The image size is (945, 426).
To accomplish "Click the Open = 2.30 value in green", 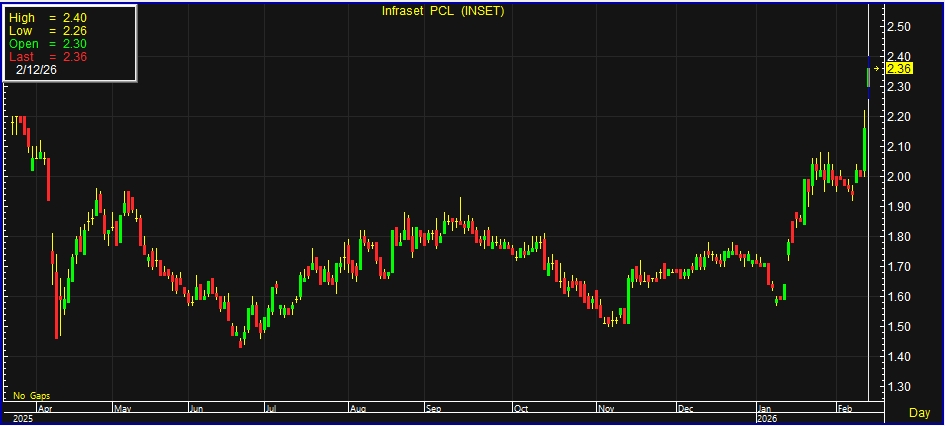I will 46,44.
